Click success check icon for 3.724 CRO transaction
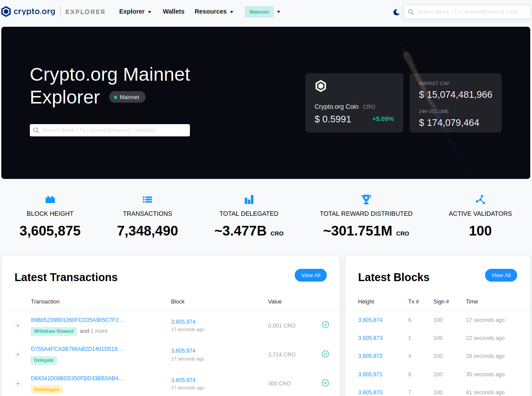 (325, 354)
